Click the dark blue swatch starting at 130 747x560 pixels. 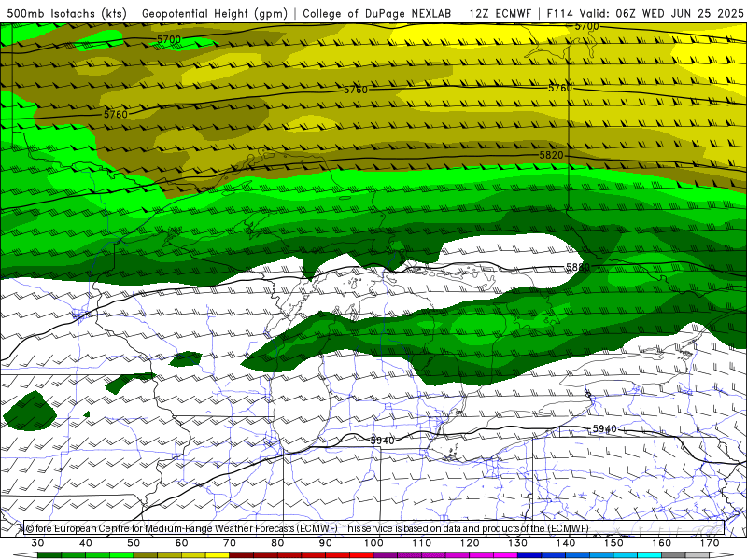point(529,555)
